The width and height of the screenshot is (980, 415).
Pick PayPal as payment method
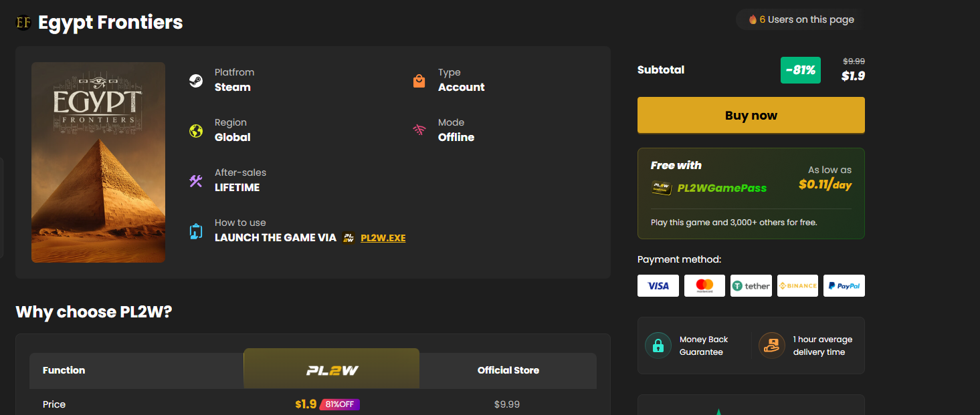844,286
